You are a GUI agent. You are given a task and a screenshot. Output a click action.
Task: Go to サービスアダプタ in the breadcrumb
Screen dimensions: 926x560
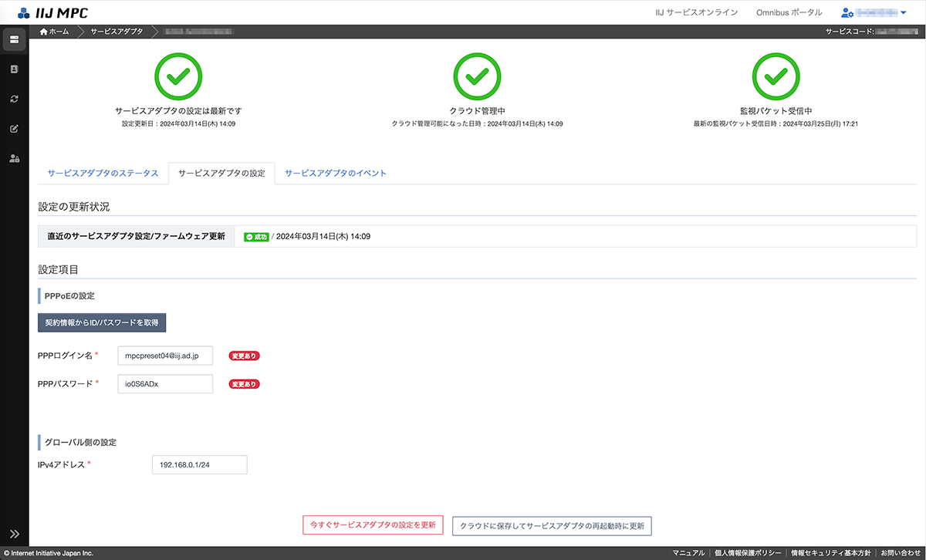click(117, 32)
